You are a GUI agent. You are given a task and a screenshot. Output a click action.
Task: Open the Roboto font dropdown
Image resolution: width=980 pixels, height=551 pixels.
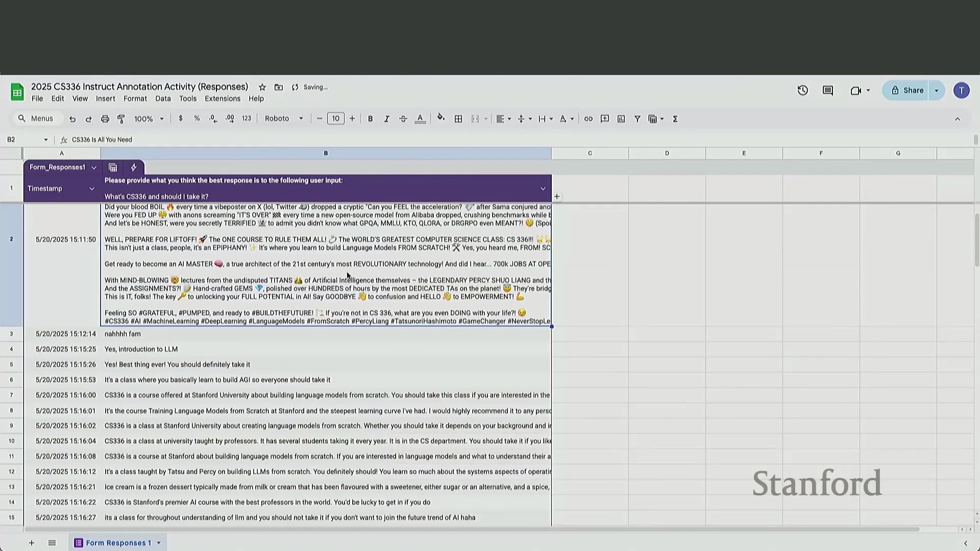click(x=284, y=119)
